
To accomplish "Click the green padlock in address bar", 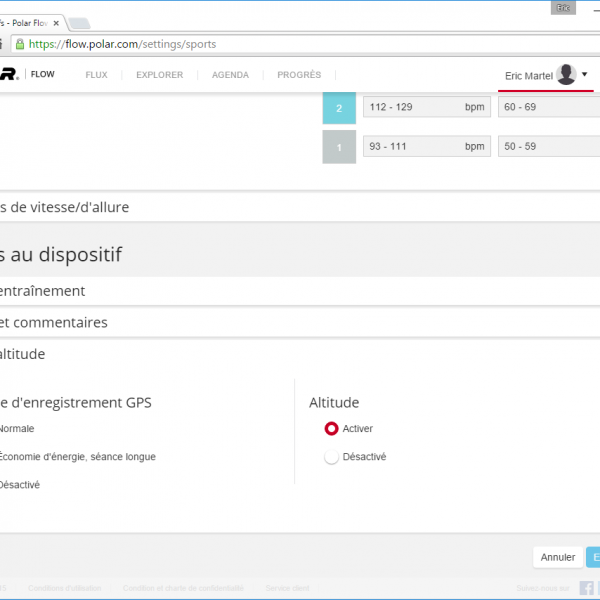I will tap(19, 44).
